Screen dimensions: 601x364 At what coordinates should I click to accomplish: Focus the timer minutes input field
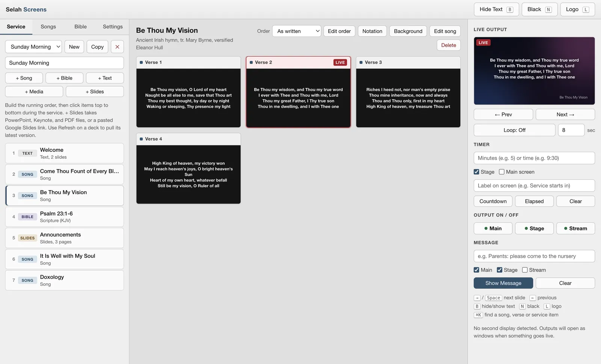tap(534, 158)
